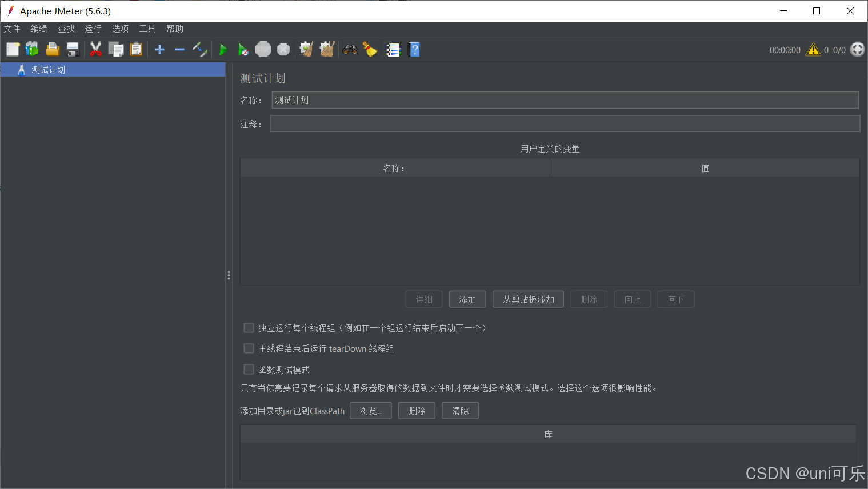Click the vertical pane splitter handle
This screenshot has width=868, height=489.
click(229, 275)
